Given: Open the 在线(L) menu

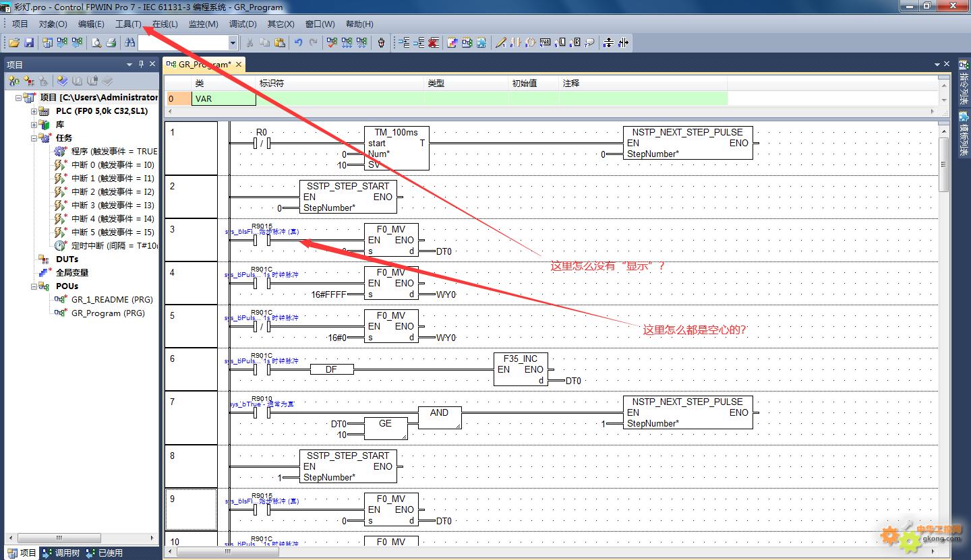Looking at the screenshot, I should tap(165, 24).
